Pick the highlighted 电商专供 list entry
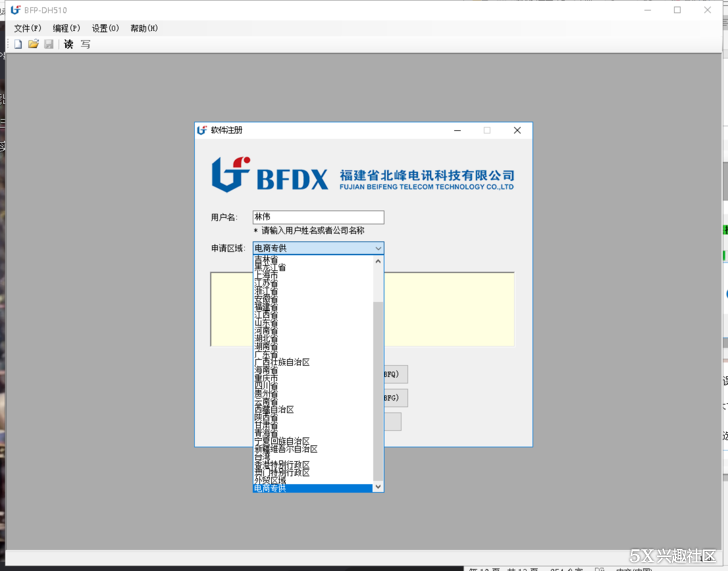 click(270, 488)
